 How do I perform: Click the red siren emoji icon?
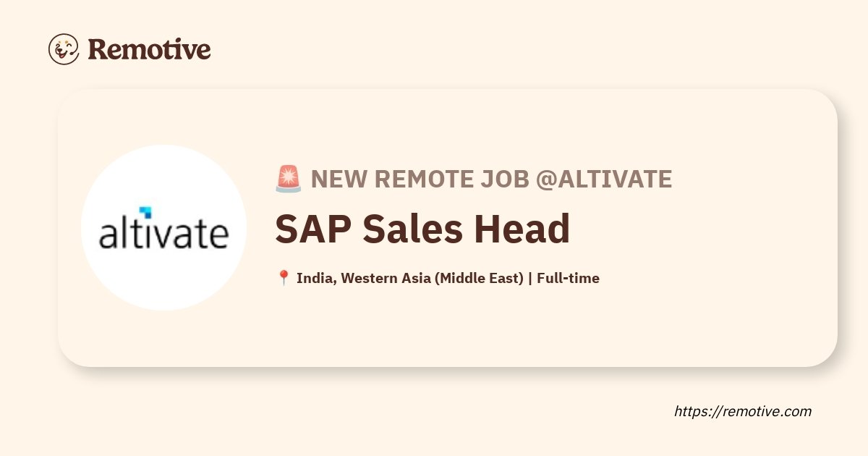[288, 179]
